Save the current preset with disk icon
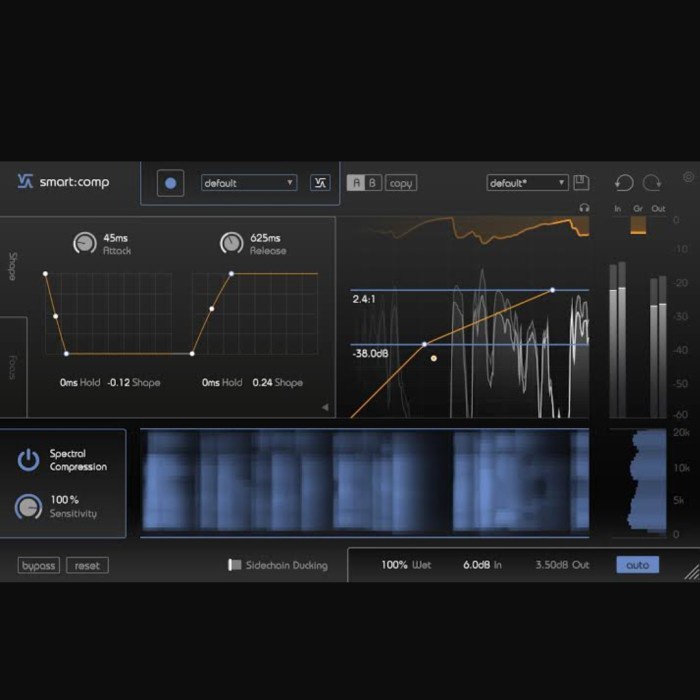The image size is (700, 700). (582, 183)
